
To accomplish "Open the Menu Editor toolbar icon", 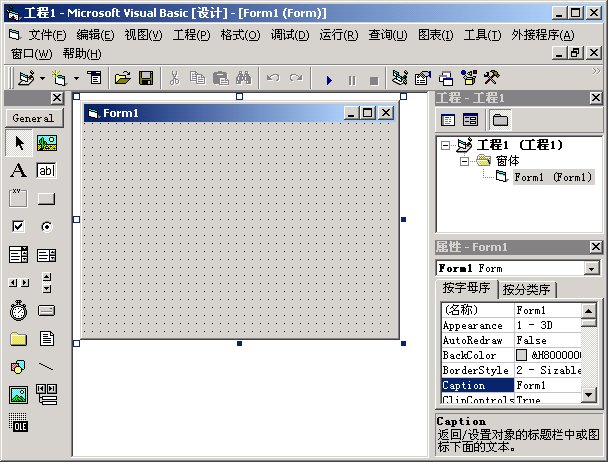I will coord(94,78).
